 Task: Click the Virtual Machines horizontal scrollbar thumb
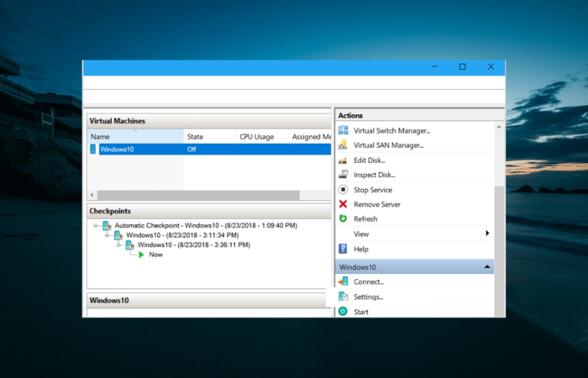(x=198, y=195)
